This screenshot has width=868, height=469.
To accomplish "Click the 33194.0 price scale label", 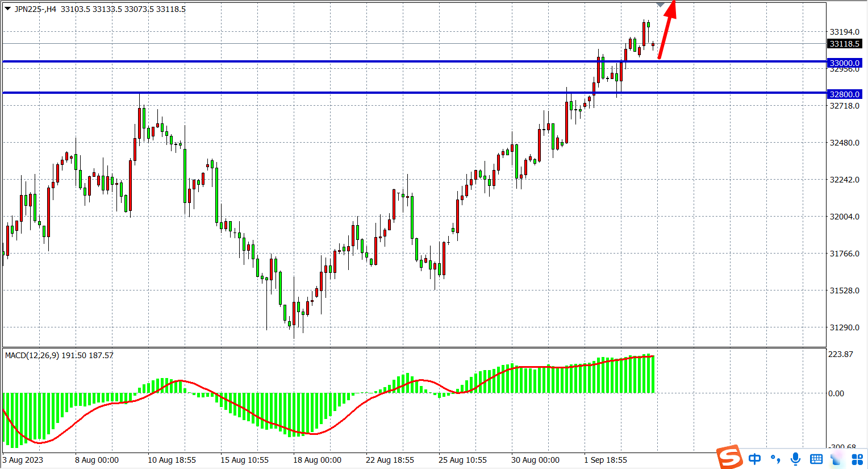I will (844, 32).
